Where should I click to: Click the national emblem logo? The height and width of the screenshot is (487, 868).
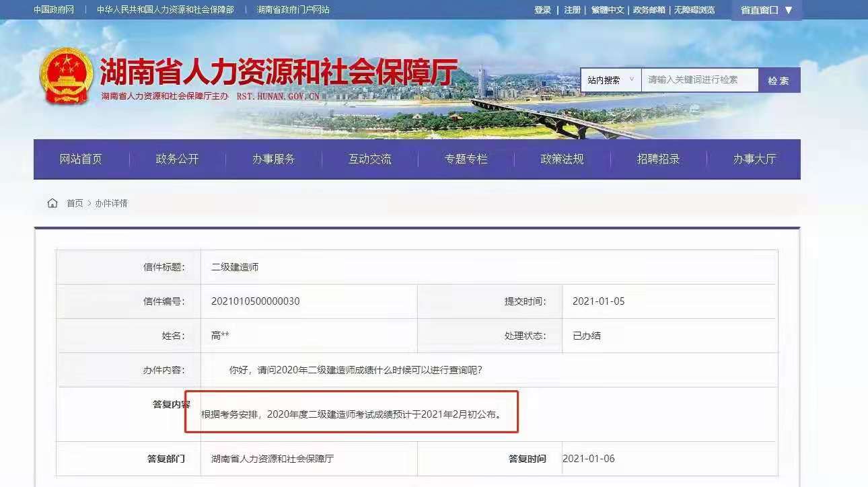[65, 74]
